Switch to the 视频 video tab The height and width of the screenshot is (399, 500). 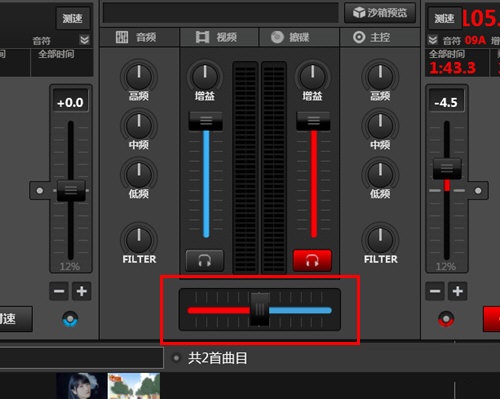(x=219, y=37)
